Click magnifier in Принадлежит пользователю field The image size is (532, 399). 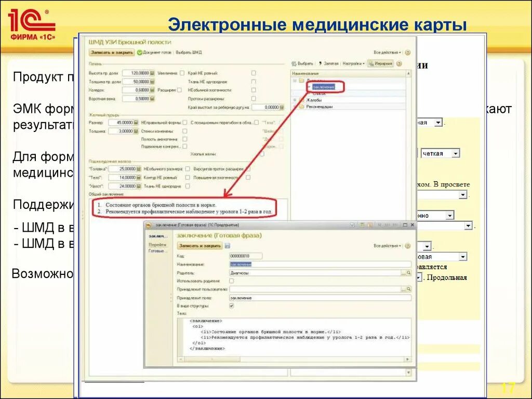click(409, 289)
